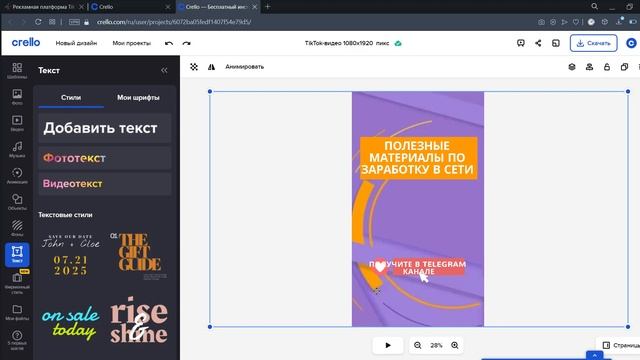Click the Добавить текст button

tap(105, 128)
